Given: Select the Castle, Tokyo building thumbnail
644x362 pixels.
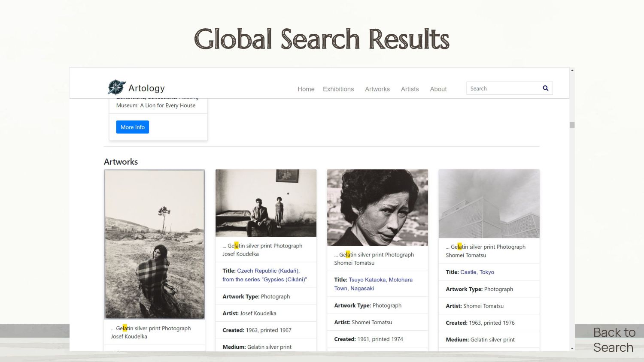Looking at the screenshot, I should [489, 204].
